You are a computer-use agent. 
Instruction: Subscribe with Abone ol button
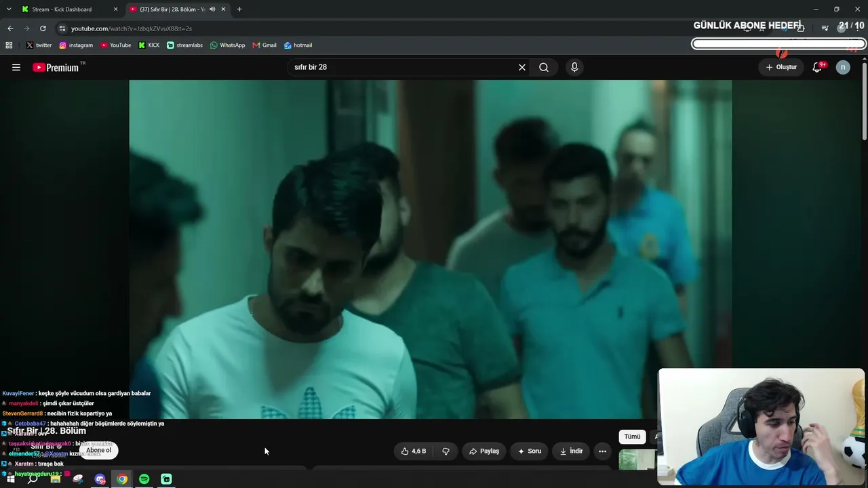coord(98,450)
